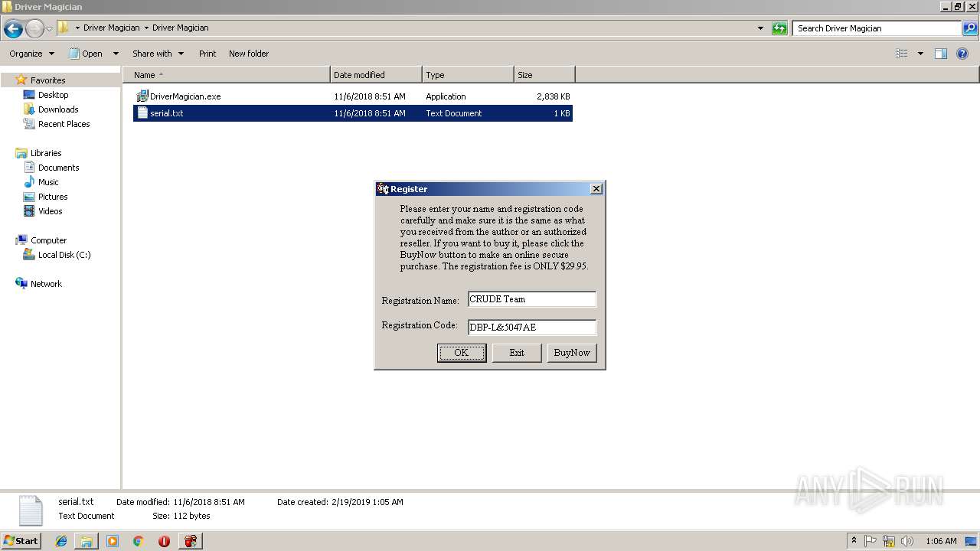Click OK in the Register dialog
The width and height of the screenshot is (980, 551).
[461, 353]
